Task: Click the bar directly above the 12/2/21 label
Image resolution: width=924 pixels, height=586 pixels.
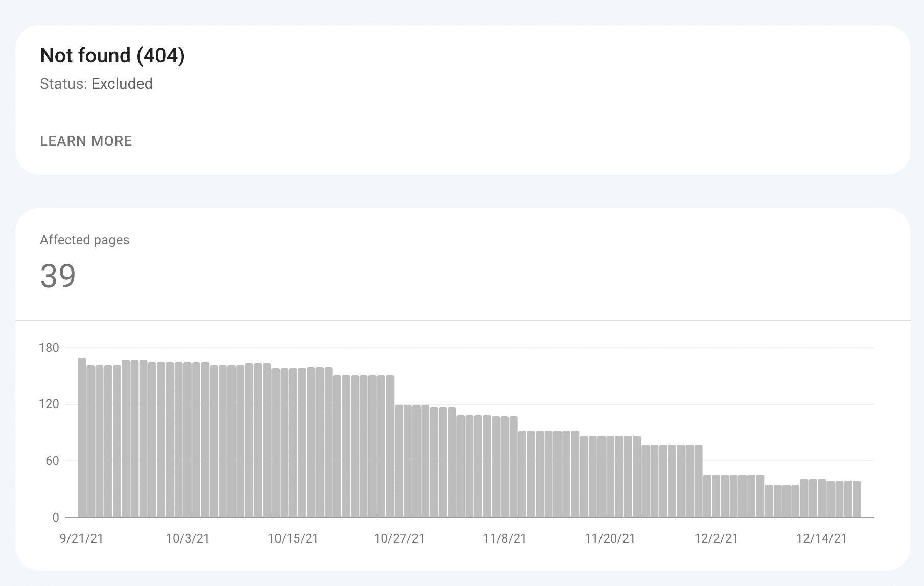Action: (x=716, y=496)
